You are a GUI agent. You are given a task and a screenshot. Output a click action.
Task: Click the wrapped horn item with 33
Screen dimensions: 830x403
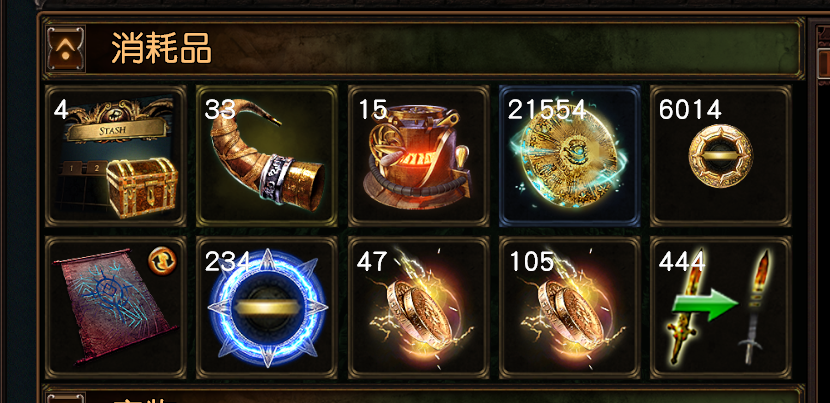[267, 156]
